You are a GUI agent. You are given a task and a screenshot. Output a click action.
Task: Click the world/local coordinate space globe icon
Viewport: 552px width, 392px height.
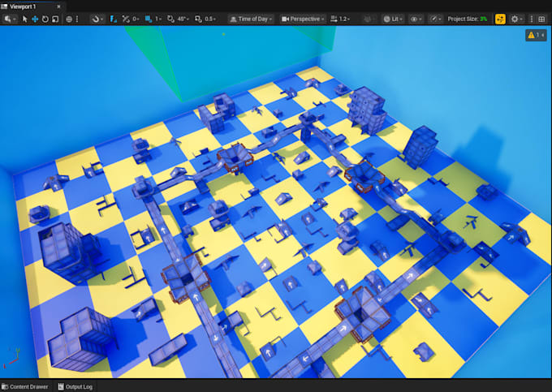(x=69, y=19)
